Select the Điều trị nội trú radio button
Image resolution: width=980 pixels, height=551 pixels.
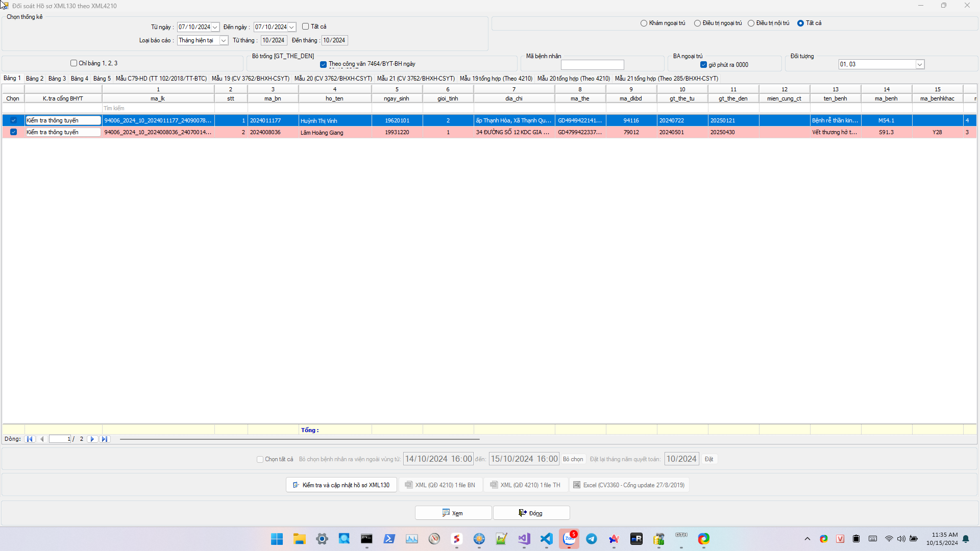pyautogui.click(x=751, y=23)
